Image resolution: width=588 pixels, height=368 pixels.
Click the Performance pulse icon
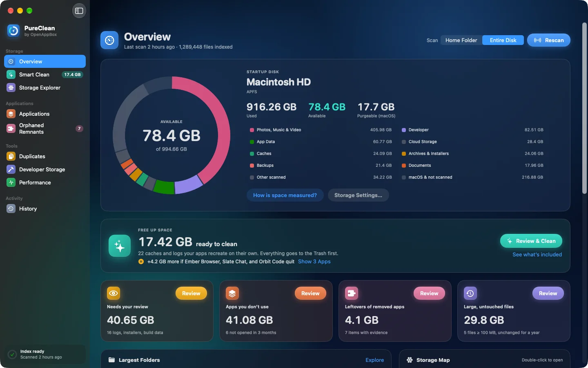pyautogui.click(x=11, y=182)
